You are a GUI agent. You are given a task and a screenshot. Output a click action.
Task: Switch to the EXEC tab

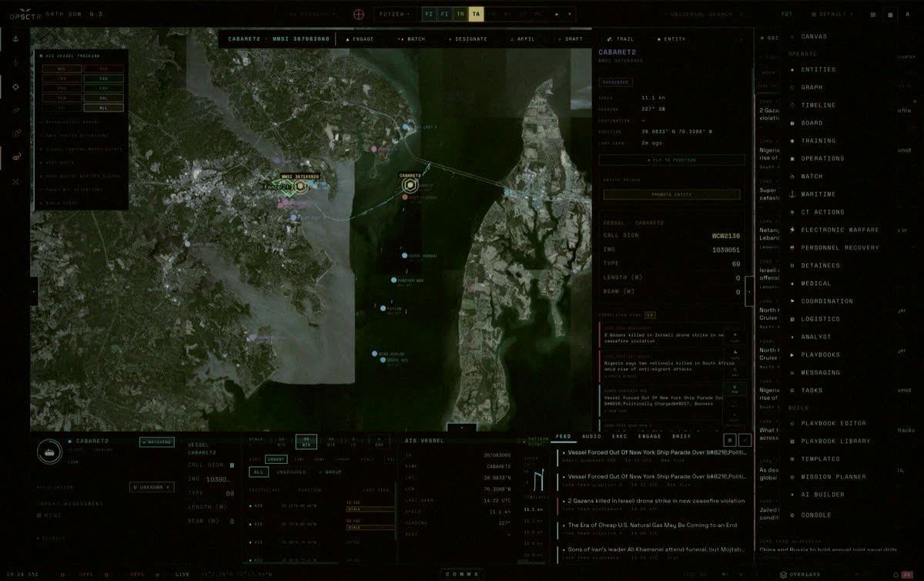click(620, 436)
